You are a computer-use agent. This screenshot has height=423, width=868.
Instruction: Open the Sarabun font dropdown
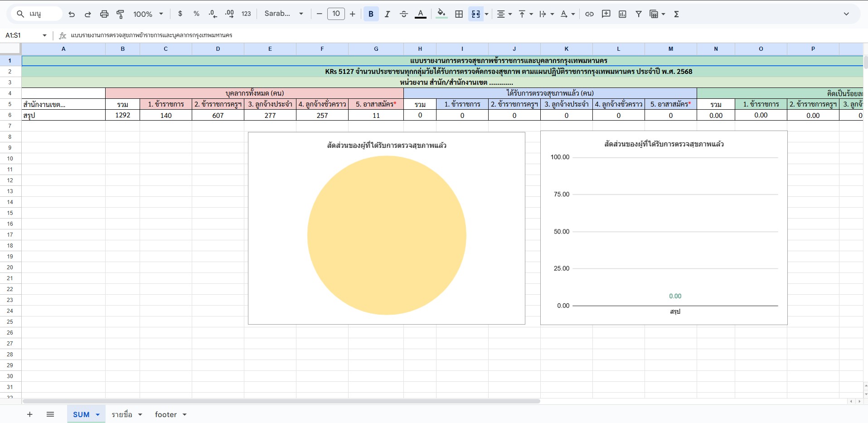284,14
